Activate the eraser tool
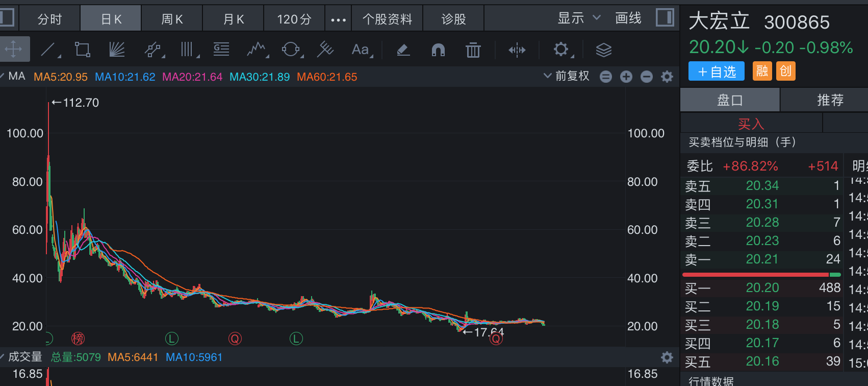 pos(403,50)
